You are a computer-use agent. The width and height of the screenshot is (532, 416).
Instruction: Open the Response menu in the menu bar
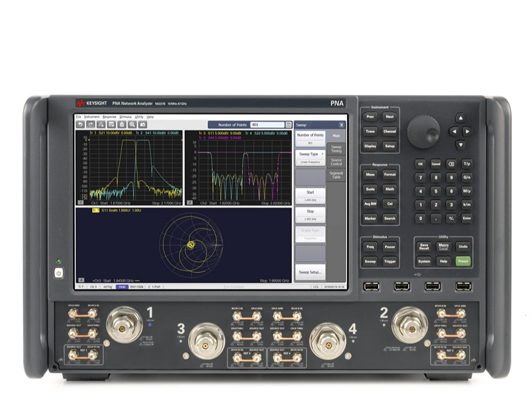coord(109,117)
